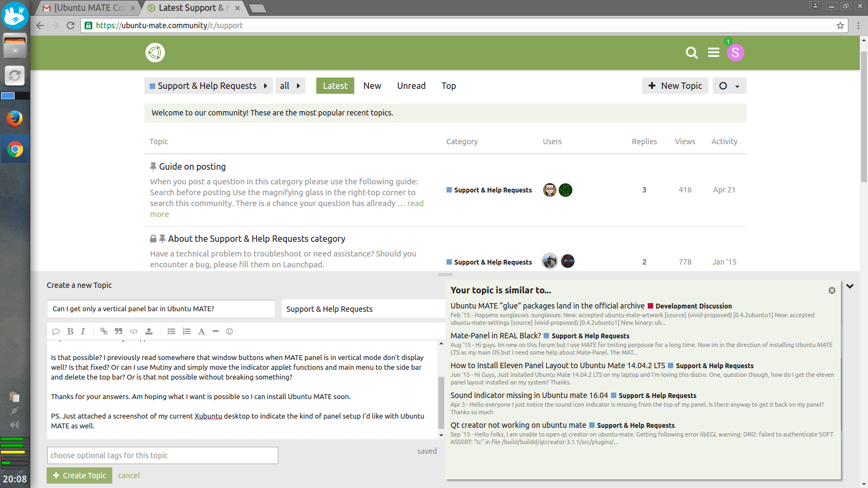The image size is (868, 488).
Task: Click the topic title input field
Action: [x=161, y=309]
